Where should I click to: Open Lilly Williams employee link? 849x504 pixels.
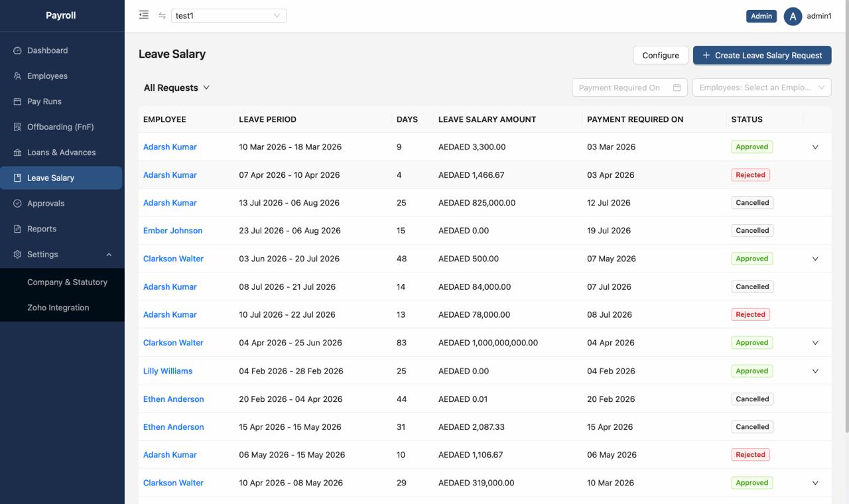click(168, 371)
